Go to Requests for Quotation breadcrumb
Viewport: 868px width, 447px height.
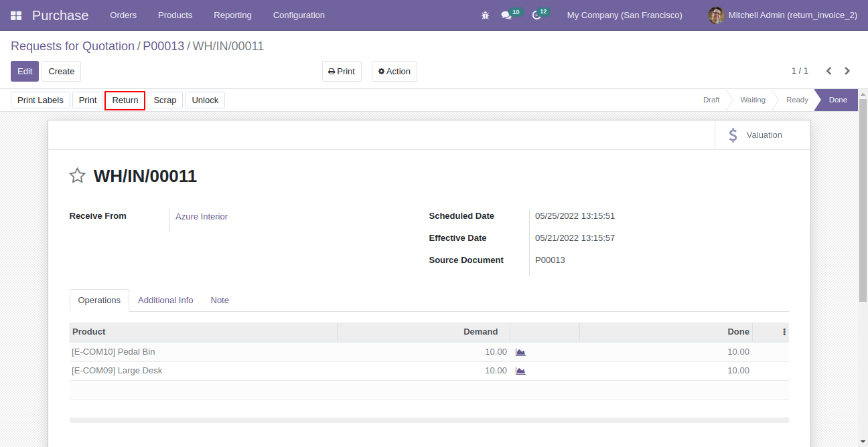(72, 46)
